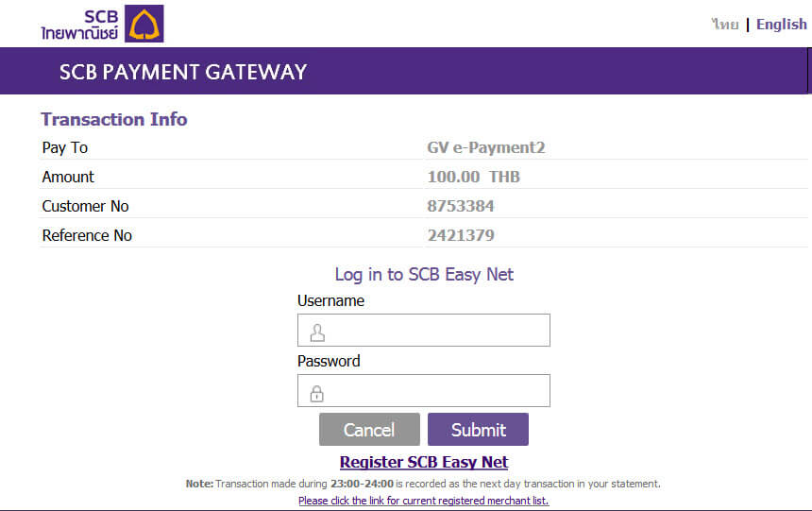Click the Log in to SCB Easy Net heading
The width and height of the screenshot is (812, 511).
(x=424, y=274)
